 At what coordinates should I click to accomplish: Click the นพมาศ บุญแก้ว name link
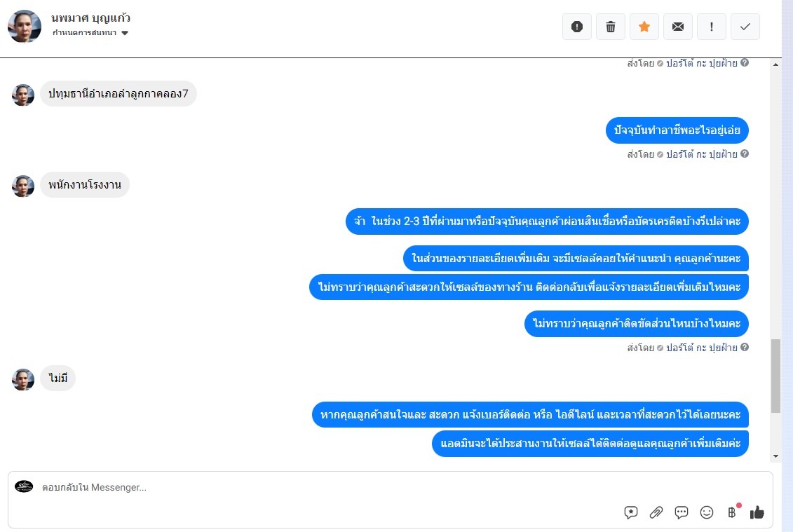tap(91, 18)
